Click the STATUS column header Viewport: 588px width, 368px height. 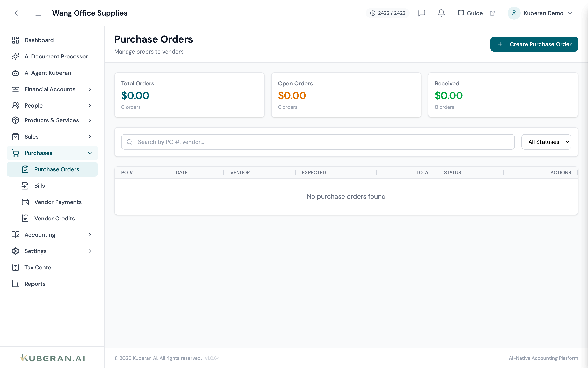tap(452, 173)
